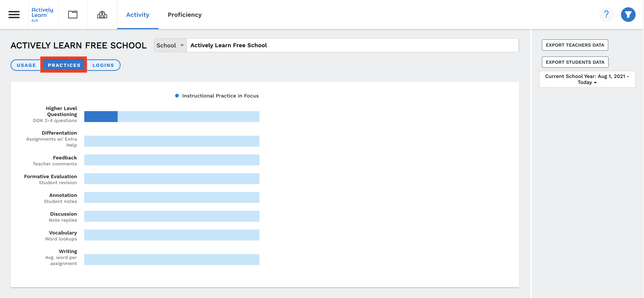Click the Annotation progress bar
Viewport: 644px width, 298px height.
[172, 197]
